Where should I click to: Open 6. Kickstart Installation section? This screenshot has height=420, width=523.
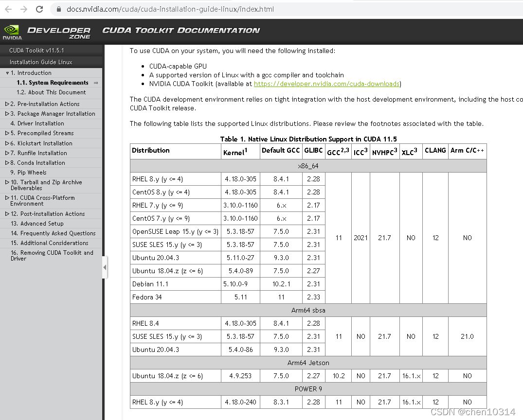pos(41,143)
